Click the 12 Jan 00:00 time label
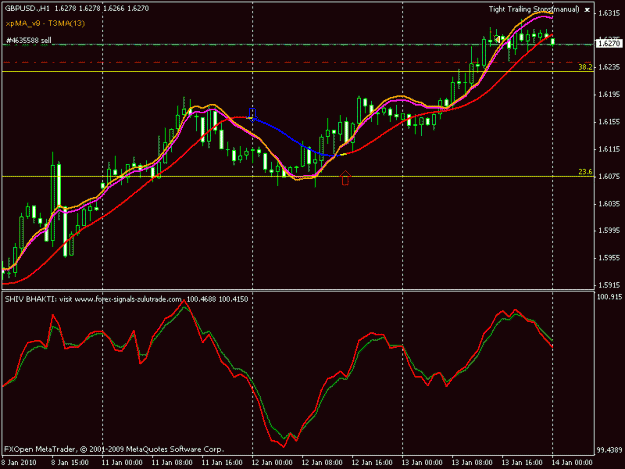The height and width of the screenshot is (469, 625). 272,463
